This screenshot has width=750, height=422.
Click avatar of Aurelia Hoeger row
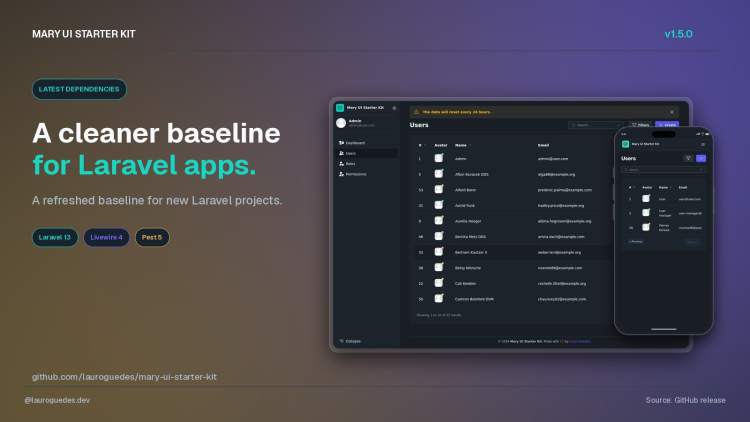point(439,221)
